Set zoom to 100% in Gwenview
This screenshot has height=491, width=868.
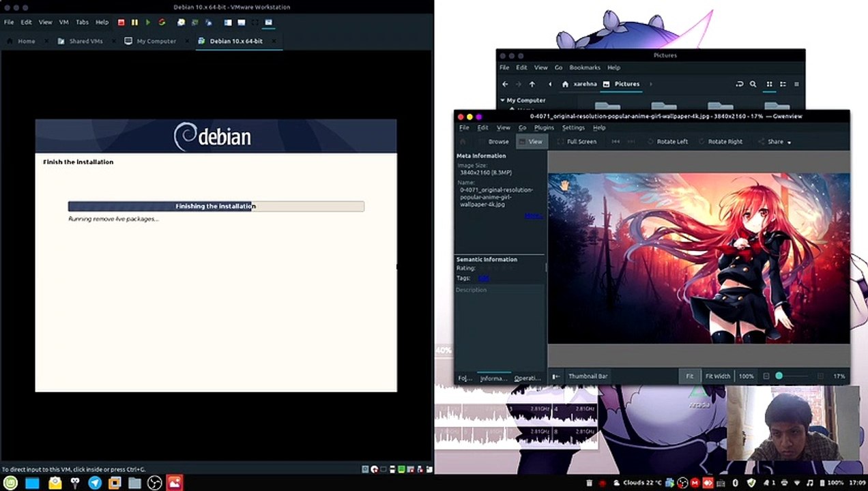(747, 376)
